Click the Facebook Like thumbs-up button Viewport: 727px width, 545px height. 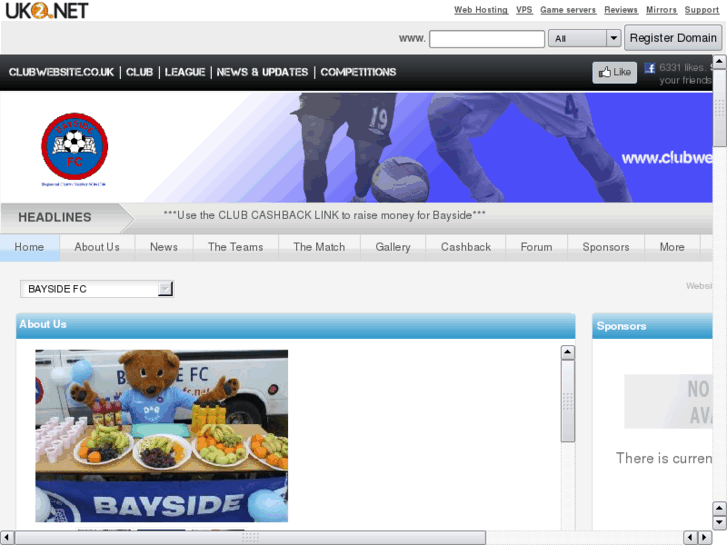pyautogui.click(x=614, y=72)
